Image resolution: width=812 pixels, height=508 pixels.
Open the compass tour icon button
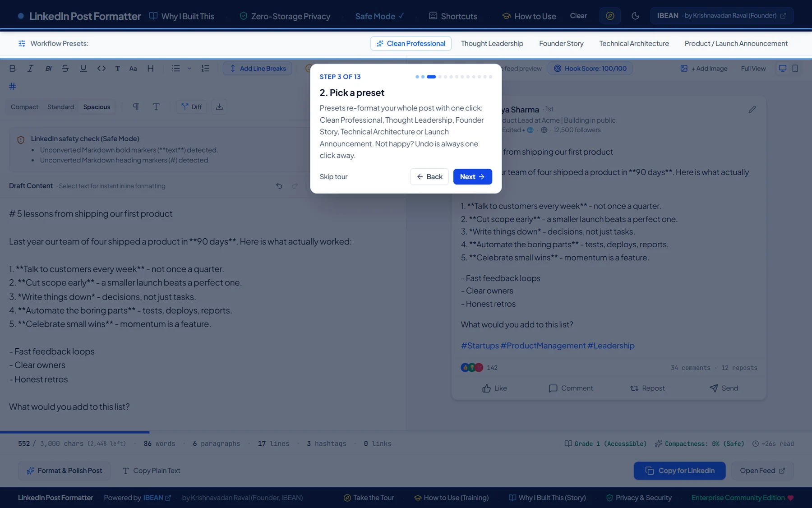pyautogui.click(x=610, y=16)
